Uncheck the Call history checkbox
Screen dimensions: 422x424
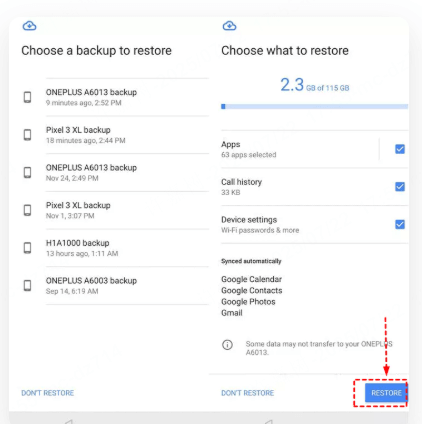tap(400, 187)
